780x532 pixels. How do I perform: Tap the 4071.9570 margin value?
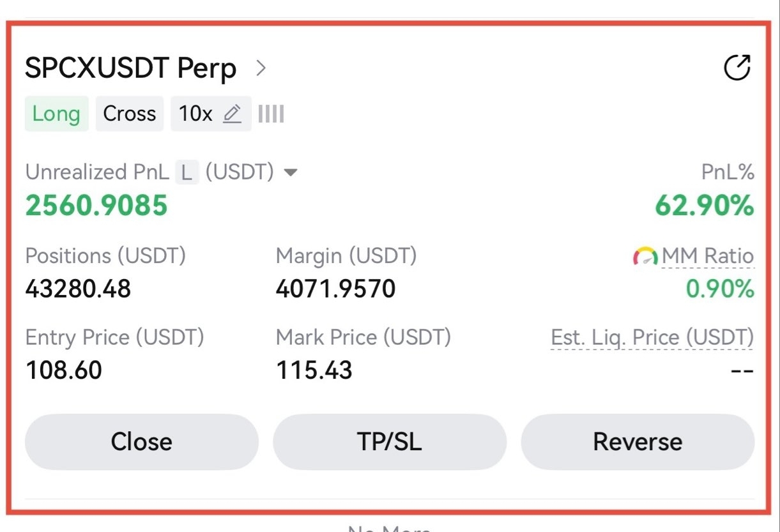[336, 289]
